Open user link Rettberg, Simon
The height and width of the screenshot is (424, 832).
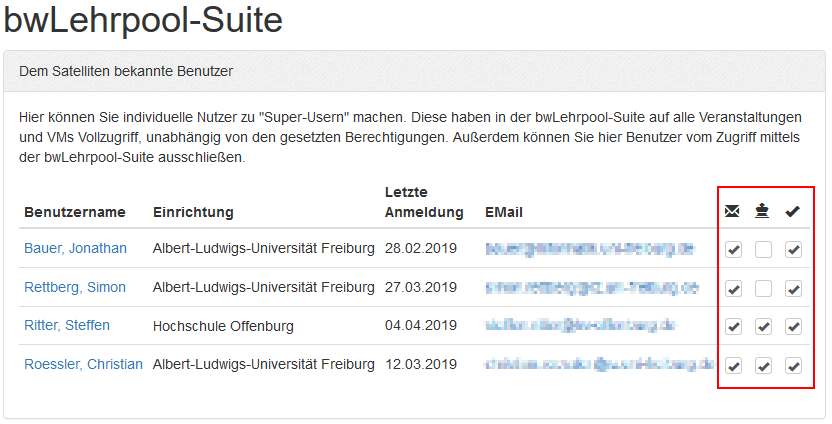75,287
